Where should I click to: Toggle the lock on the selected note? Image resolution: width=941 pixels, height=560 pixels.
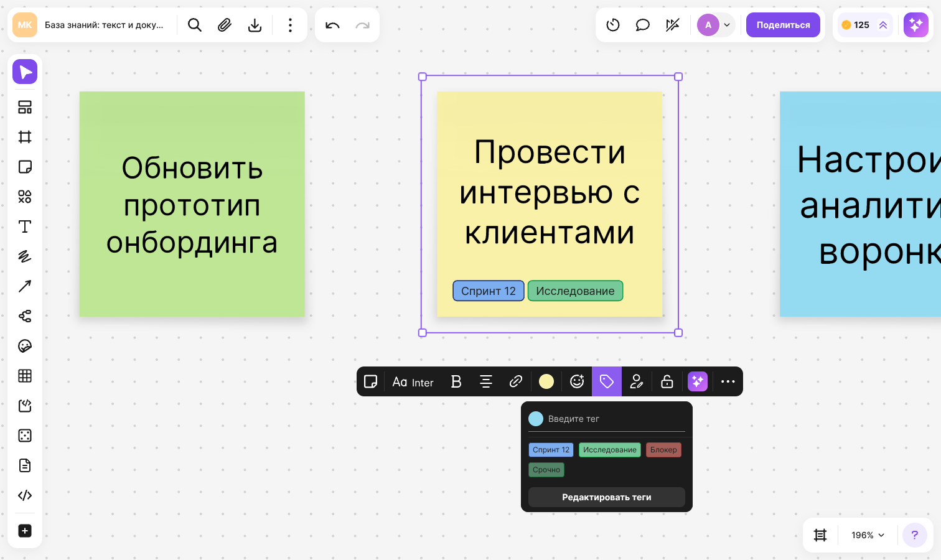point(667,381)
